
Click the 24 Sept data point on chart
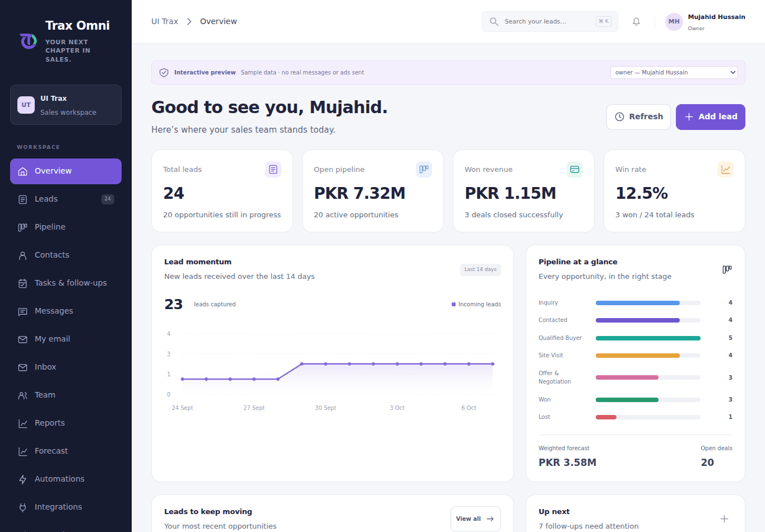(183, 379)
